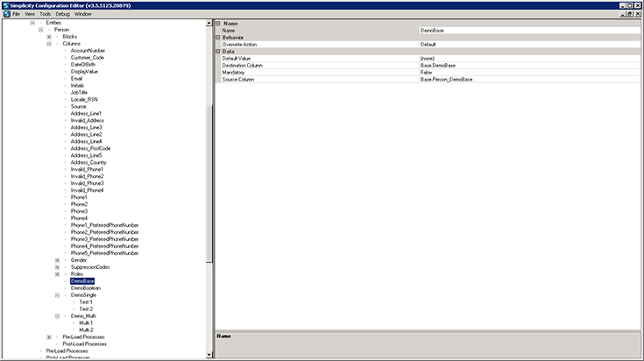644x361 pixels.
Task: Select the Phone4 column
Action: coord(79,218)
